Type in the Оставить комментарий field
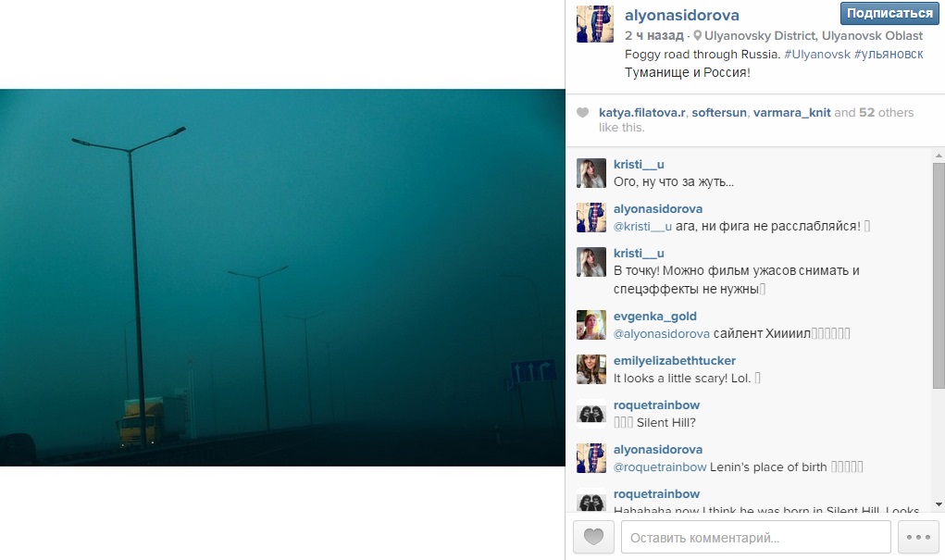Screen dimensions: 945x560 755,537
